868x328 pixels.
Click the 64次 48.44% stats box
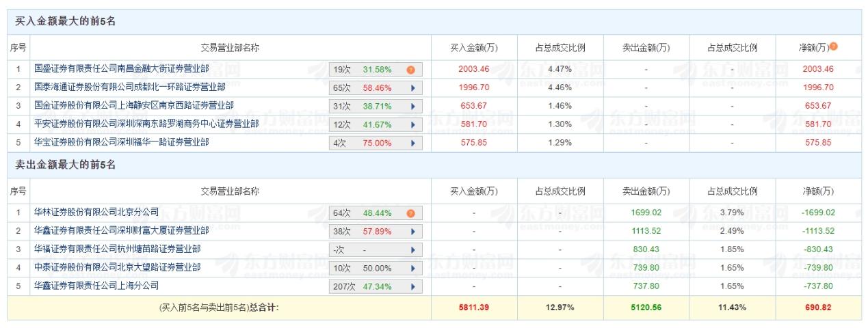coord(376,213)
